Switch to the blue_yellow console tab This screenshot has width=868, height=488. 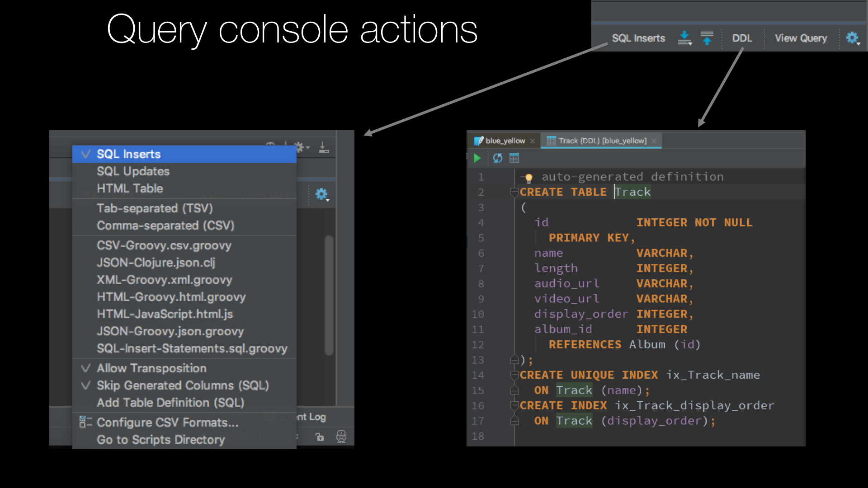505,141
